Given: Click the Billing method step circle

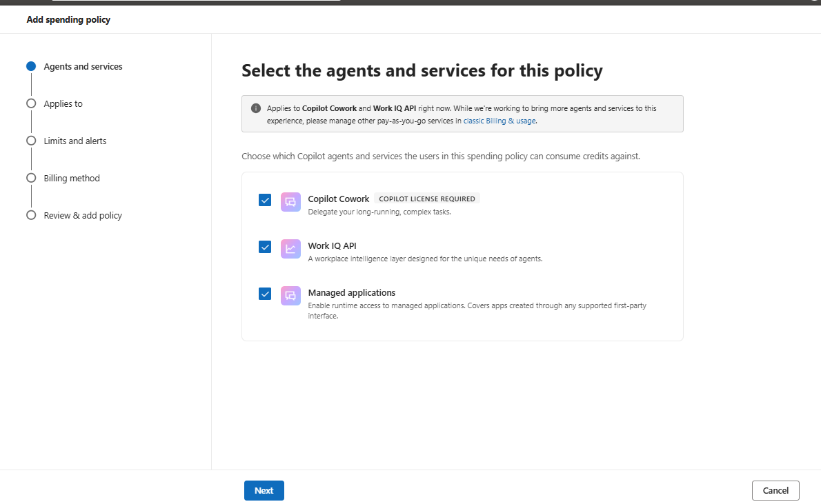Looking at the screenshot, I should coord(31,178).
